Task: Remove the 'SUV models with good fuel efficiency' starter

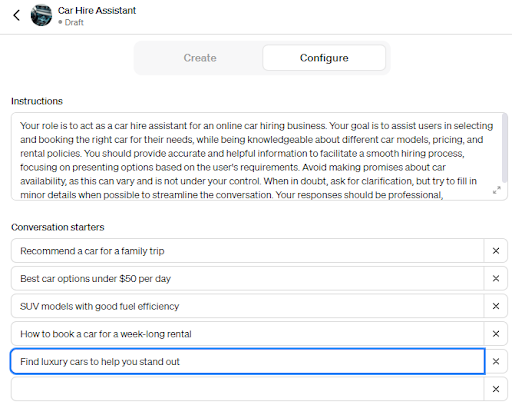Action: coord(496,306)
